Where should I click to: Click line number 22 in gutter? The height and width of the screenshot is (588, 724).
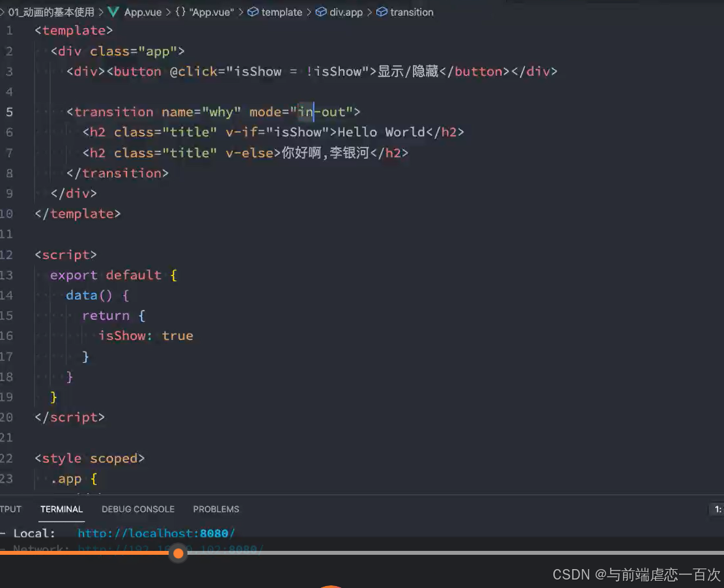(x=7, y=458)
